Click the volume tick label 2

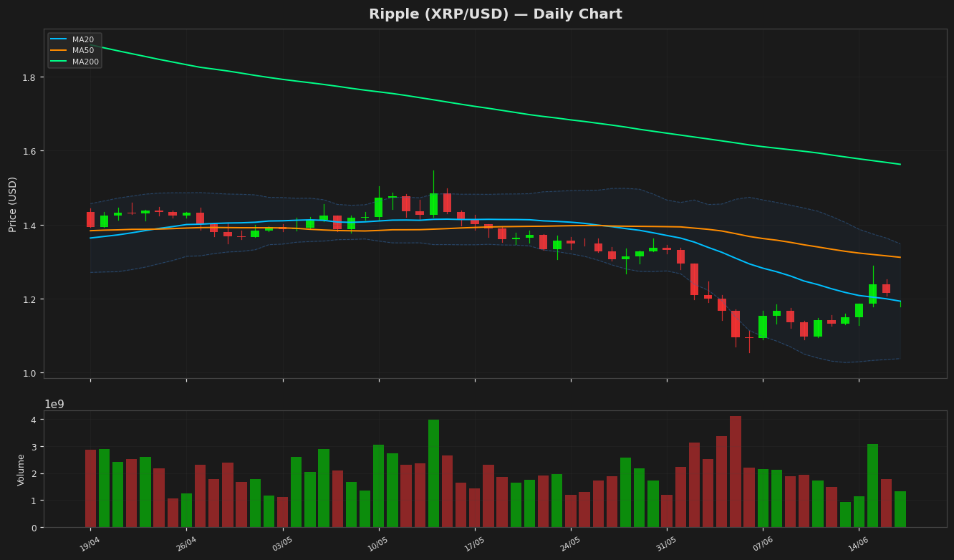[34, 474]
